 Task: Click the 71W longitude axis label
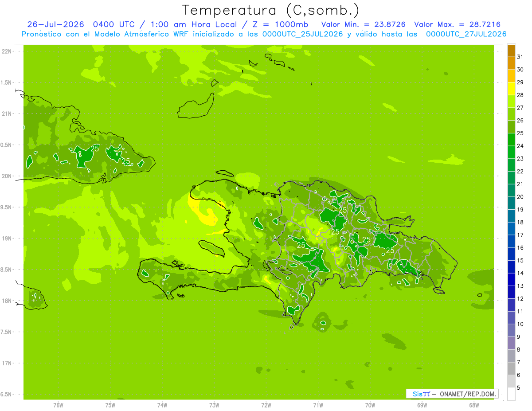tap(318, 405)
